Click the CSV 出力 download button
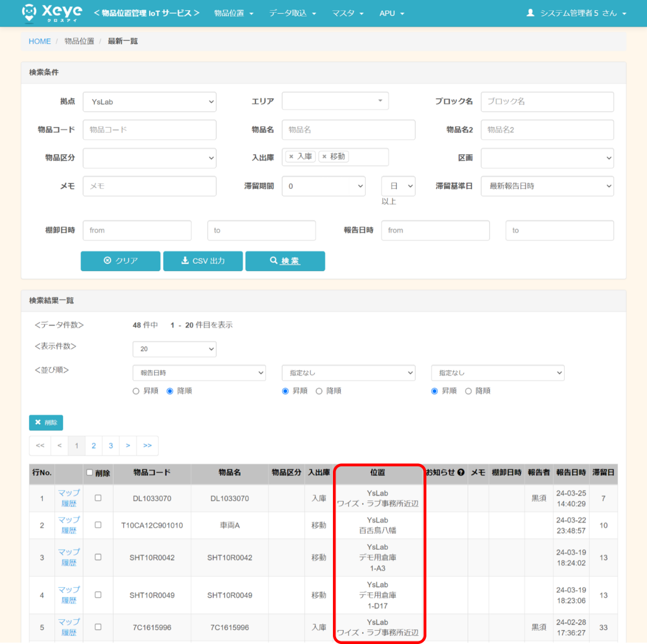 (203, 261)
